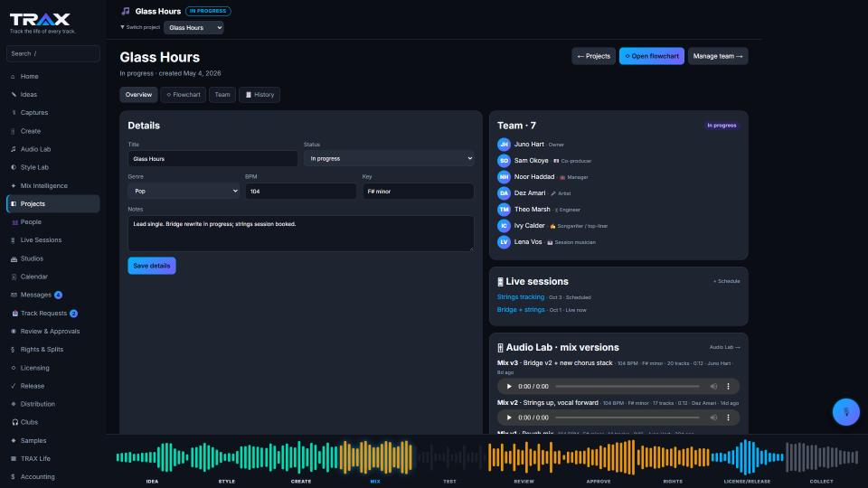This screenshot has width=868, height=488.
Task: Open Style Lab in sidebar
Action: pyautogui.click(x=53, y=167)
